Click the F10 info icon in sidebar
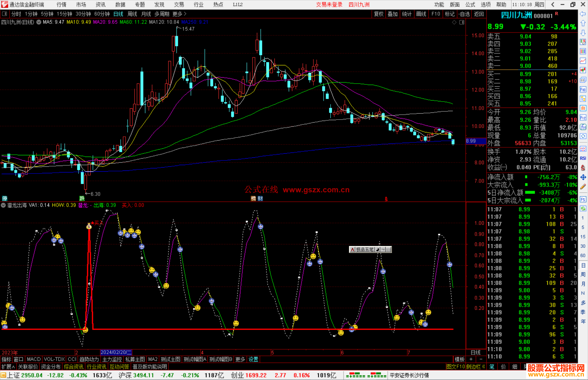This screenshot has width=588, height=380. coord(583,89)
